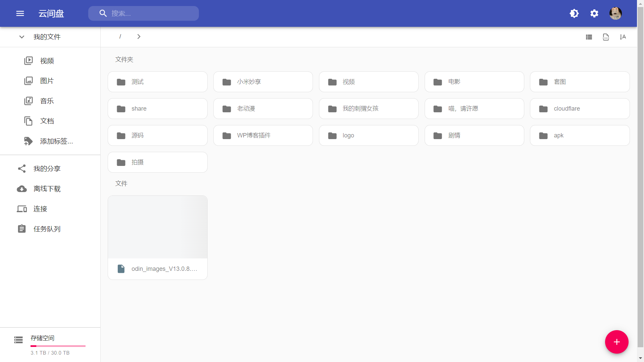Toggle dark mode brightness icon

tap(574, 13)
